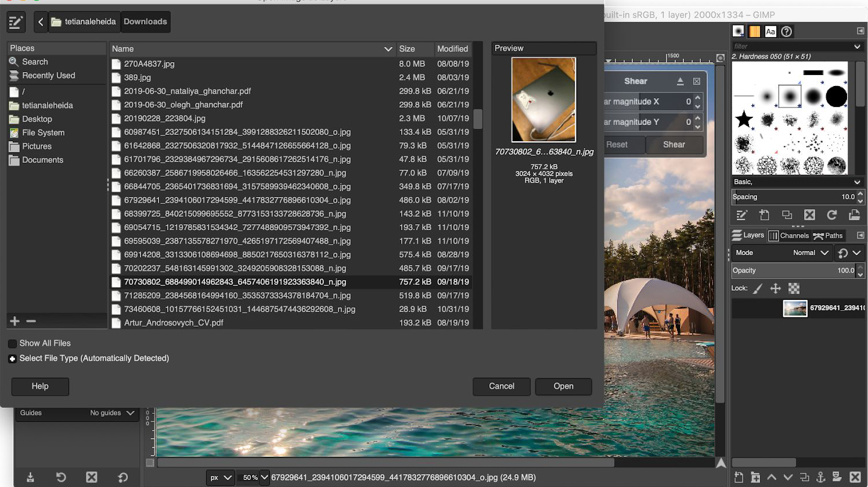This screenshot has width=868, height=487.
Task: Click the Shear button
Action: [674, 145]
